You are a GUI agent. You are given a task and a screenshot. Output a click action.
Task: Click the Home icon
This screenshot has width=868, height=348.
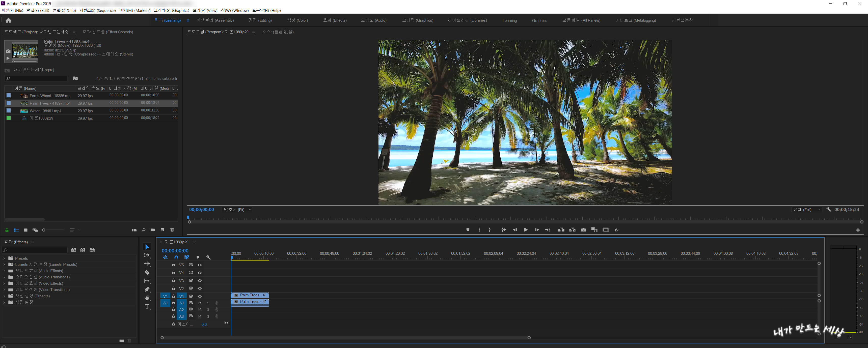pyautogui.click(x=8, y=20)
